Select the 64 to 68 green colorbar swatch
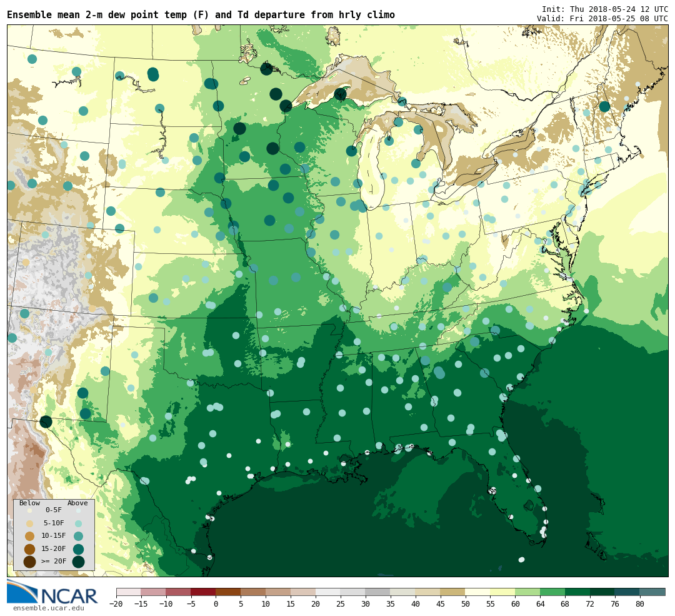675x616 pixels. [553, 592]
